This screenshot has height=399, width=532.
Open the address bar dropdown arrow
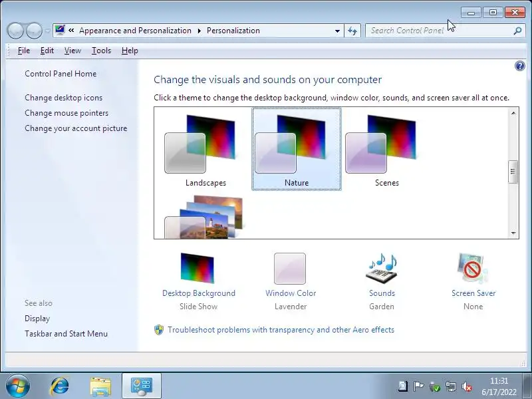337,31
